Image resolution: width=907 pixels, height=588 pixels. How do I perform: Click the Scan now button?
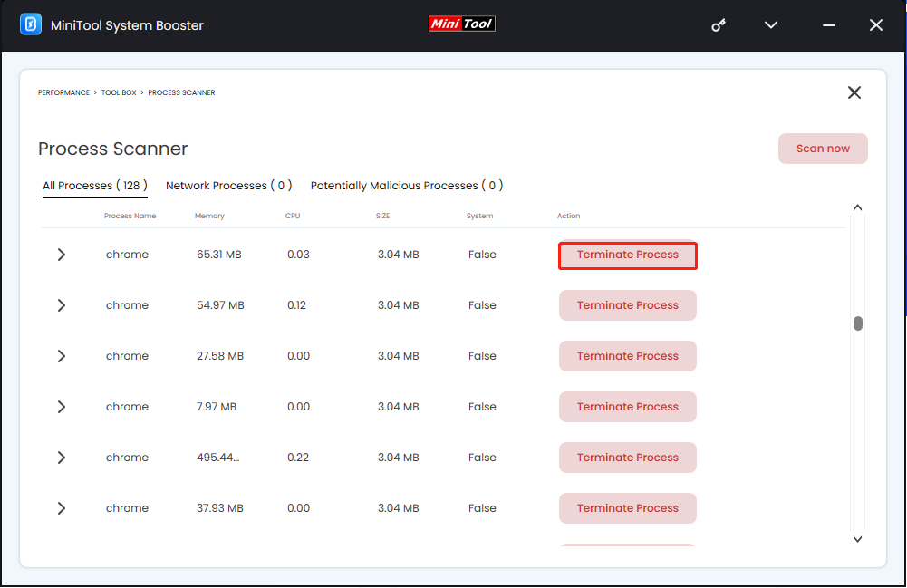pos(823,149)
